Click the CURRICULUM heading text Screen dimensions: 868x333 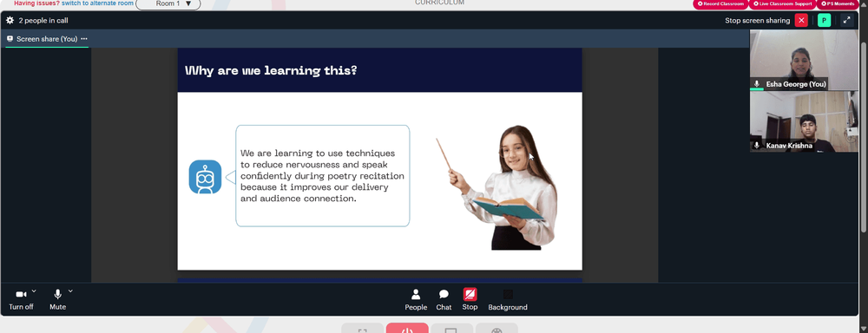pyautogui.click(x=439, y=3)
